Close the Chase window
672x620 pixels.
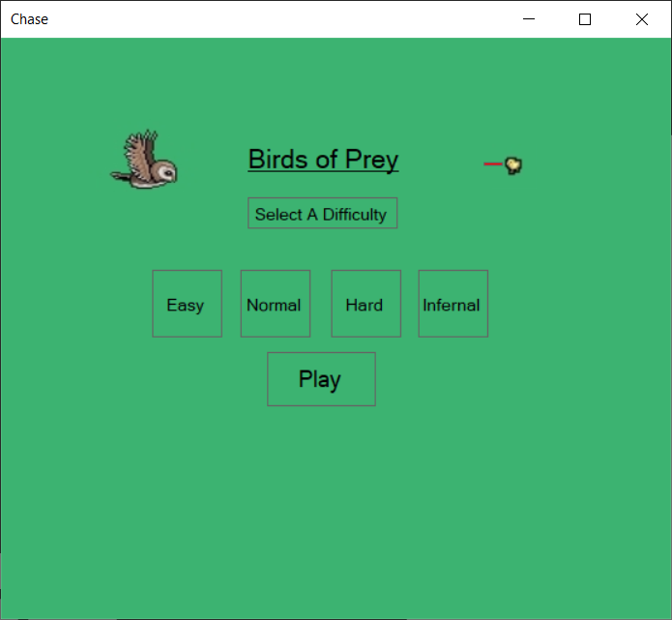click(642, 19)
